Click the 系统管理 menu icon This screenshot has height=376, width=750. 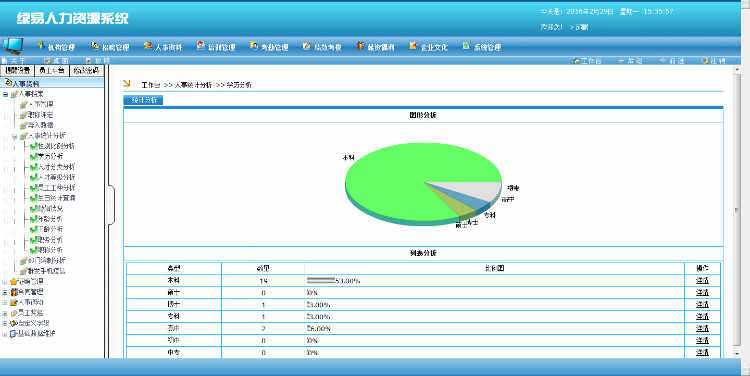coord(466,46)
